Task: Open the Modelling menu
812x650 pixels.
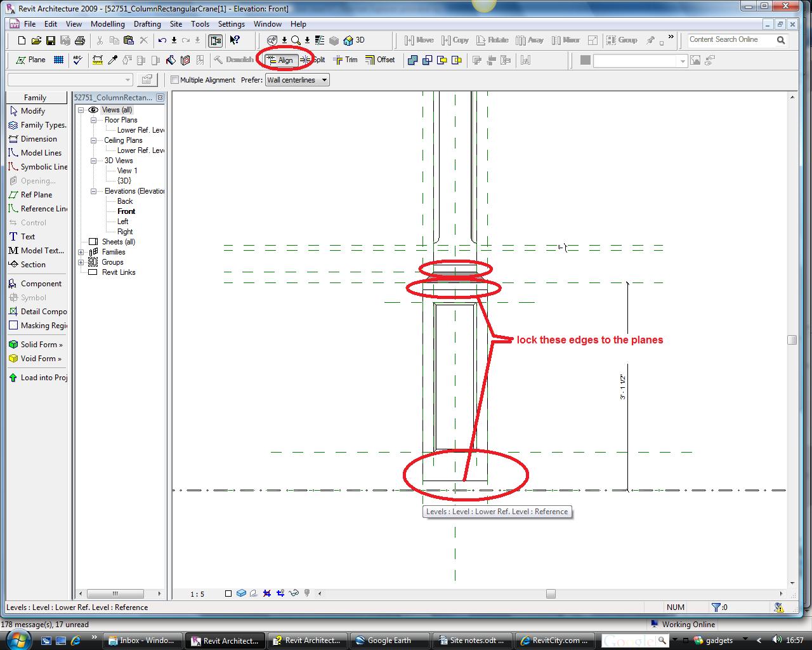Action: (x=107, y=24)
